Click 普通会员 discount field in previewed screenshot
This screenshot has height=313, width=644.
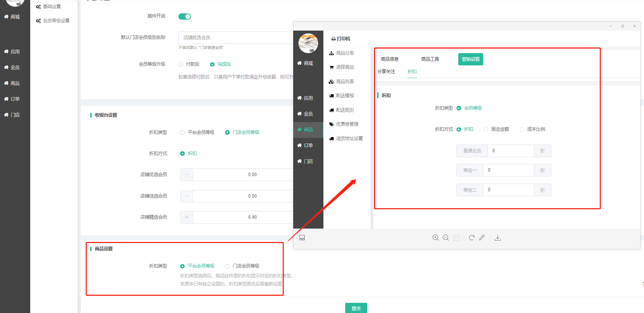click(511, 151)
